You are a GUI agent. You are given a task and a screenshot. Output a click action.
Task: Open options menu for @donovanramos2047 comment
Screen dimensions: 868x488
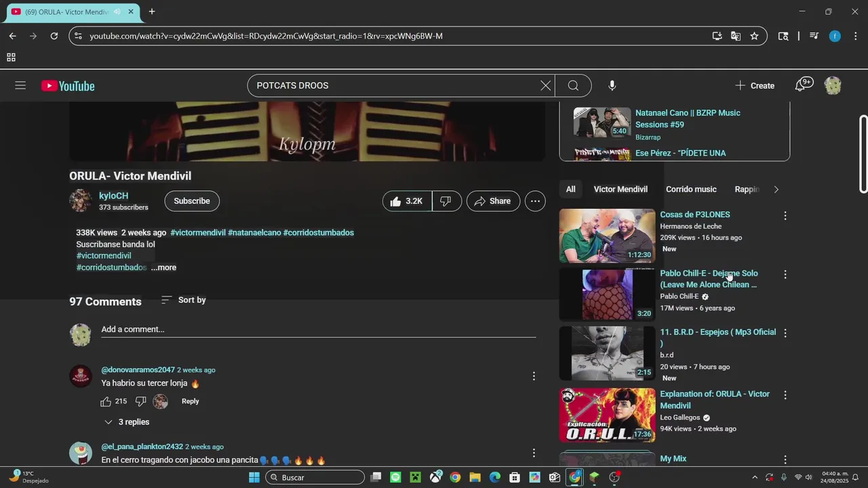[534, 376]
